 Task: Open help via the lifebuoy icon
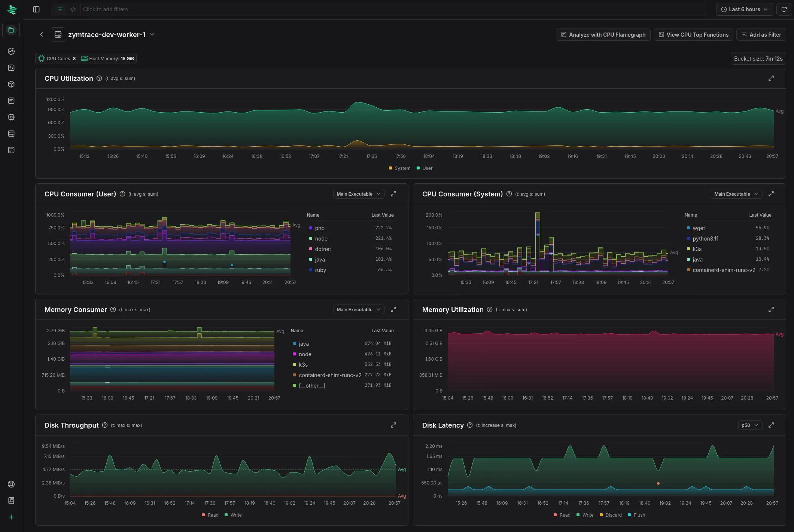tap(11, 484)
